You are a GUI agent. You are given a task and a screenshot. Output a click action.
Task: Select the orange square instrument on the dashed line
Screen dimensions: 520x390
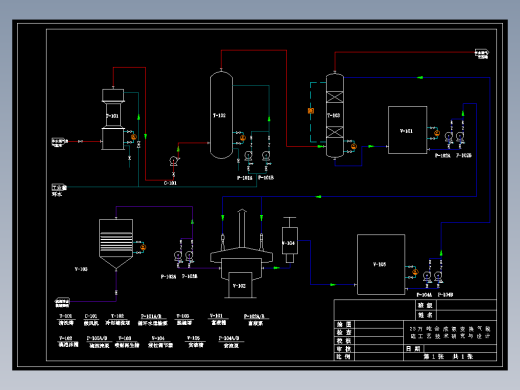click(311, 111)
